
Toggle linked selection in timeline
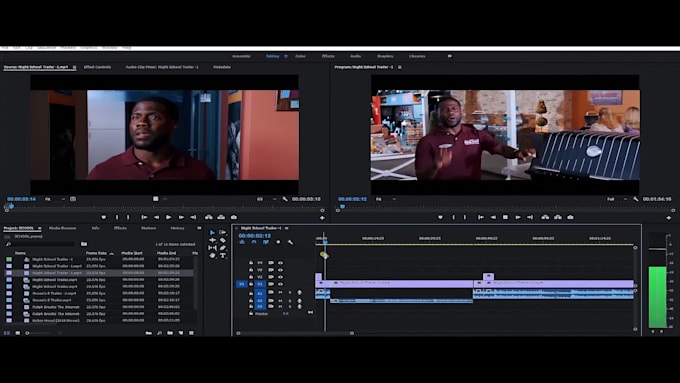(266, 242)
